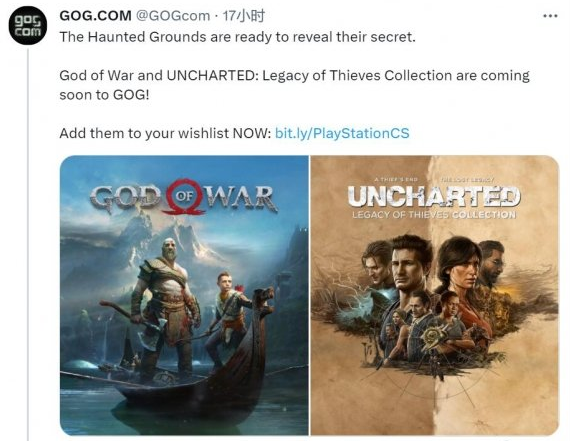
Task: Open the Uncharted collection cover image
Action: [434, 295]
